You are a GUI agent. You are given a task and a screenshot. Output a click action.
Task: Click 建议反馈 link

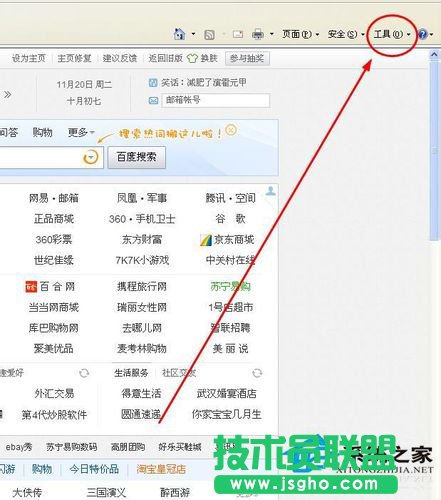[120, 58]
